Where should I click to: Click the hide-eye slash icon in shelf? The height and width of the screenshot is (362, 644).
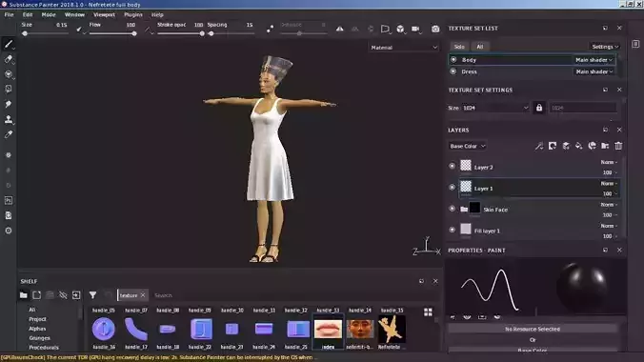63,295
